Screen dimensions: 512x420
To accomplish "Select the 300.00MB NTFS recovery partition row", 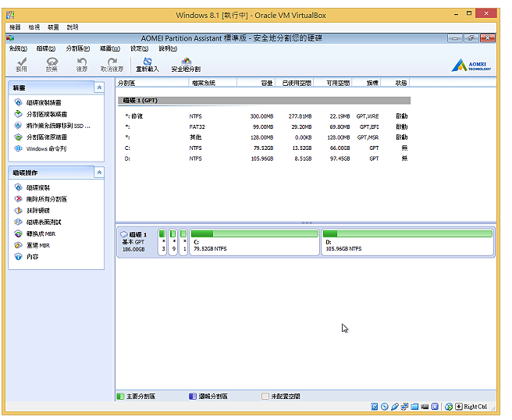I will click(x=264, y=116).
